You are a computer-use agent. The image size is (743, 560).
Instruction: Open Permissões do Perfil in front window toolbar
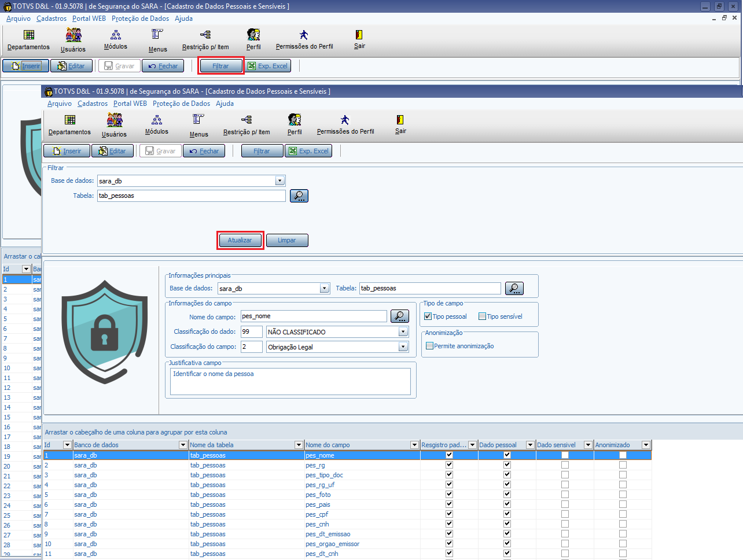click(x=345, y=125)
